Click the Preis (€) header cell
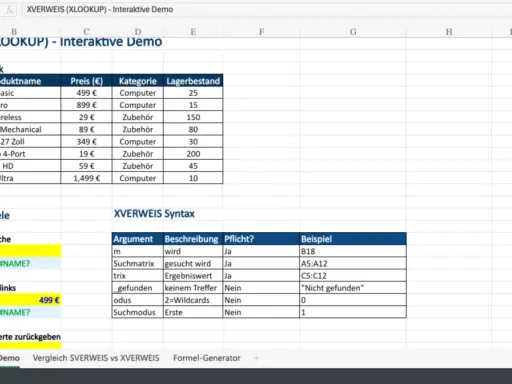512x384 pixels. pyautogui.click(x=86, y=81)
